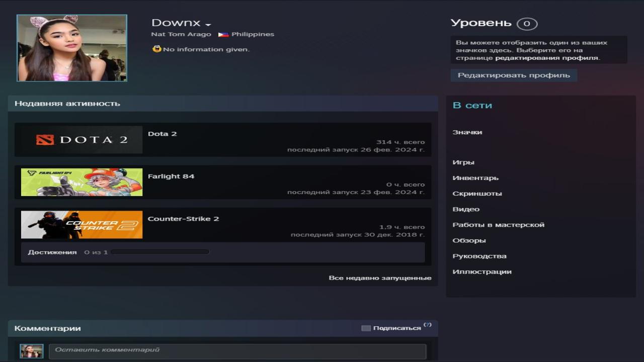The width and height of the screenshot is (644, 362).
Task: Click the emoticon beside No information given
Action: click(157, 49)
